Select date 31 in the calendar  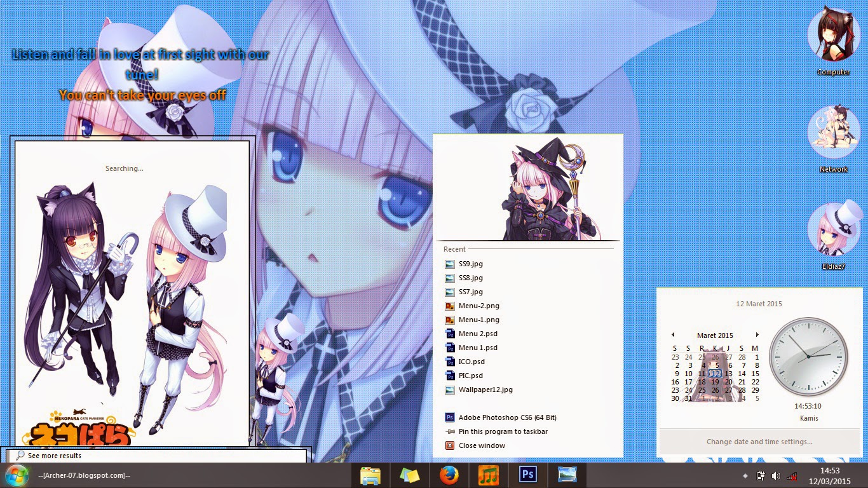[x=688, y=398]
